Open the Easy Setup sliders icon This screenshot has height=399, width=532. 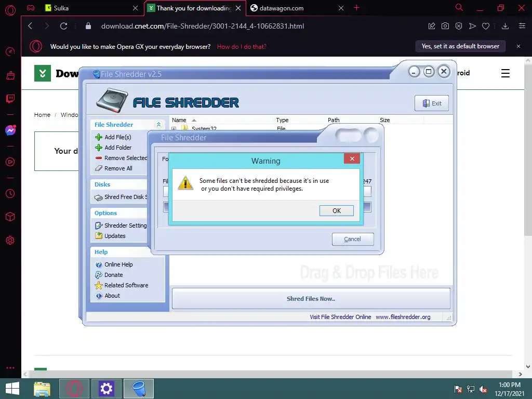click(522, 26)
